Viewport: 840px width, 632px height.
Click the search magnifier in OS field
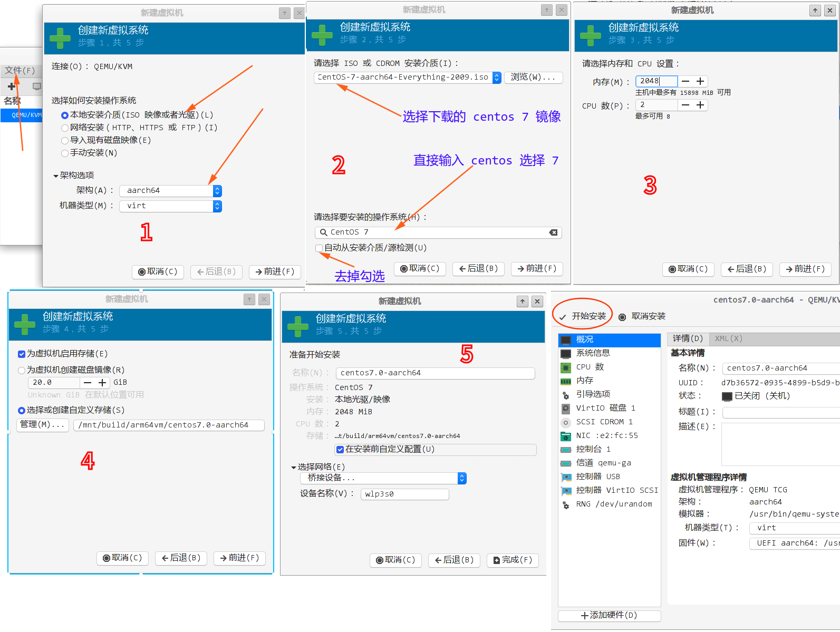pos(324,232)
